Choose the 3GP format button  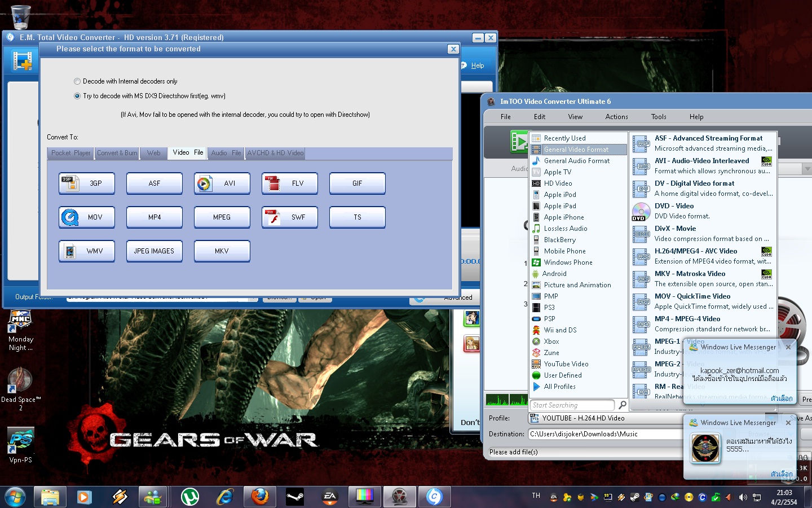[87, 183]
